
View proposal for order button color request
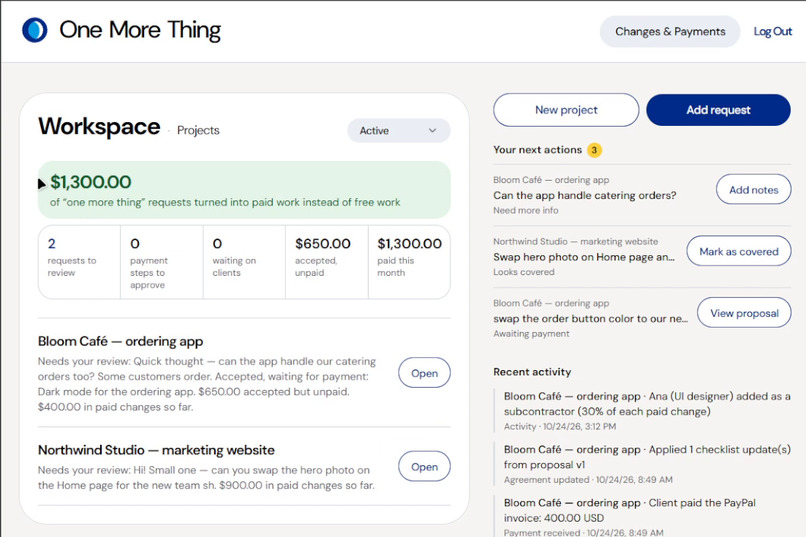point(744,313)
